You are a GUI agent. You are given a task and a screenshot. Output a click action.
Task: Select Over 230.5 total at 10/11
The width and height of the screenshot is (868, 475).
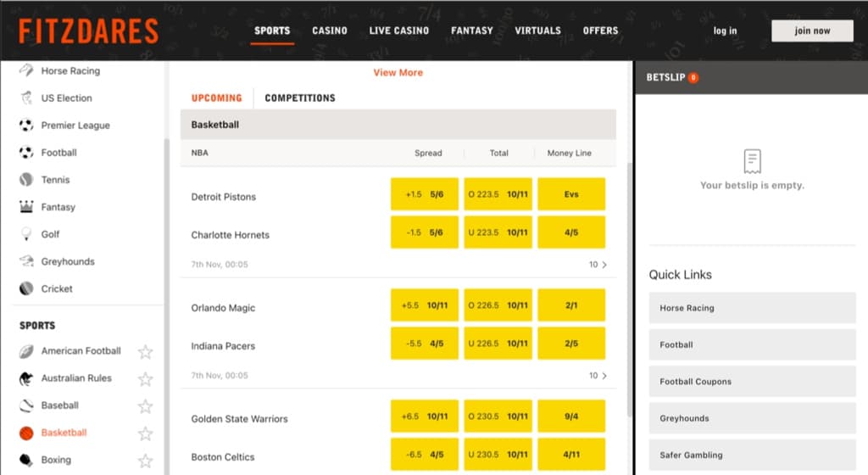pyautogui.click(x=498, y=416)
